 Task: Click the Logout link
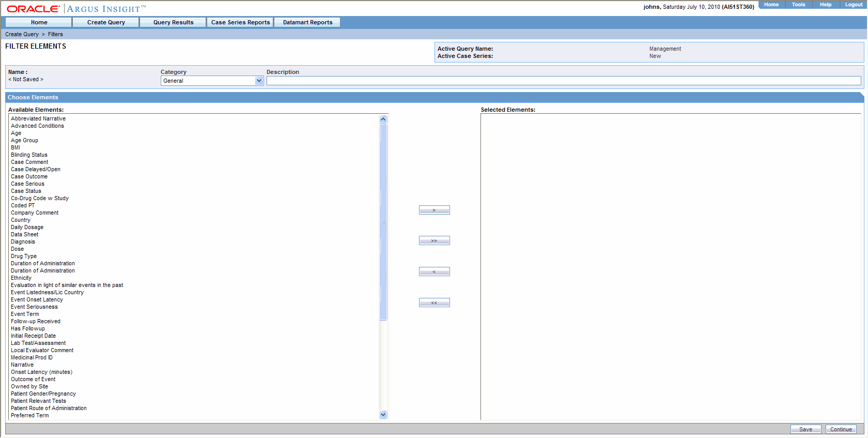point(854,5)
